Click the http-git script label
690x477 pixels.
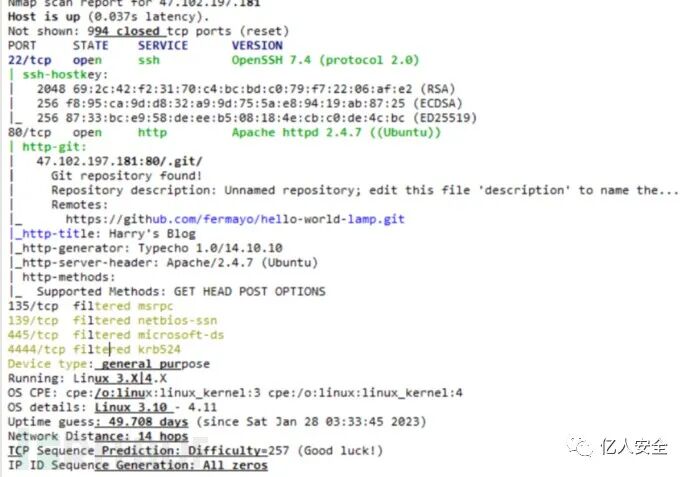(x=55, y=147)
